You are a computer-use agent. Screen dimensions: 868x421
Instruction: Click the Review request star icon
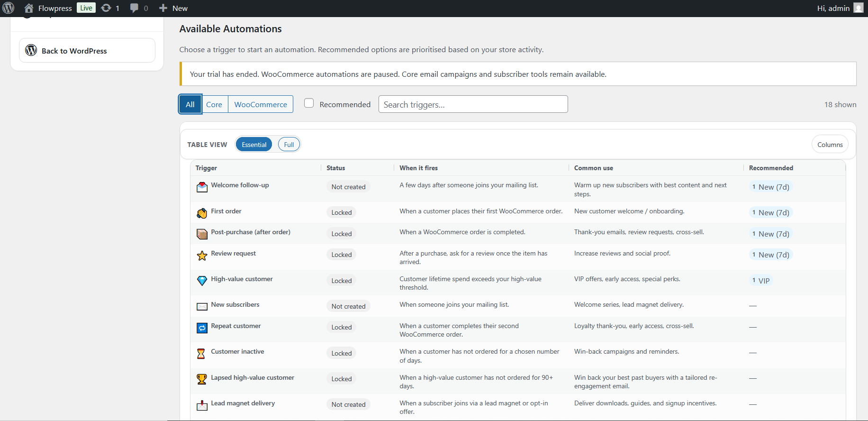pyautogui.click(x=202, y=255)
